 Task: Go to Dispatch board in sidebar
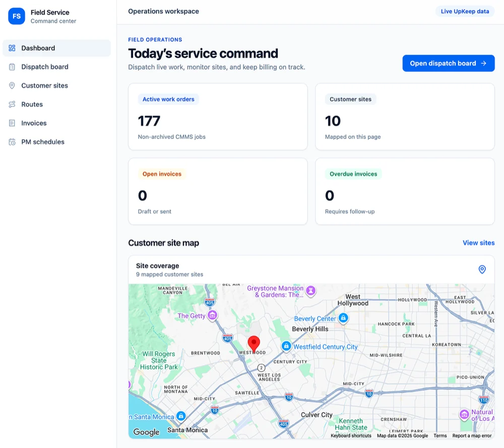point(56,67)
